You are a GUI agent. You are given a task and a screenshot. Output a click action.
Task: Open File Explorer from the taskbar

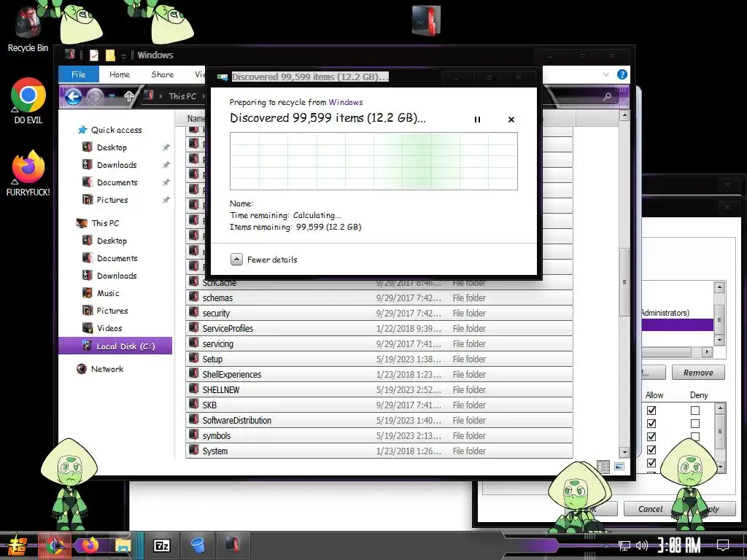(x=123, y=545)
